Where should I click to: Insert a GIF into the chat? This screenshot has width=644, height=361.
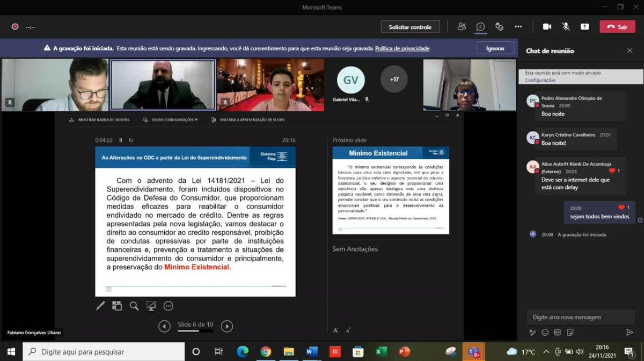558,333
